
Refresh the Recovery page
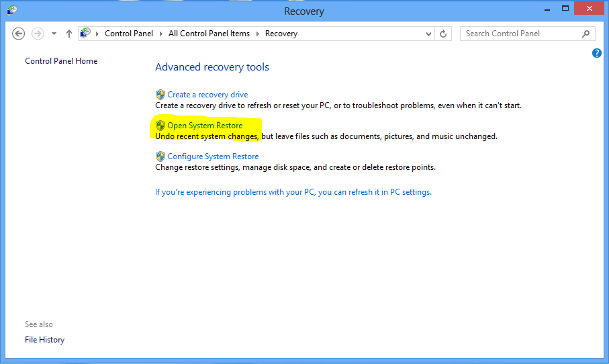pyautogui.click(x=443, y=34)
